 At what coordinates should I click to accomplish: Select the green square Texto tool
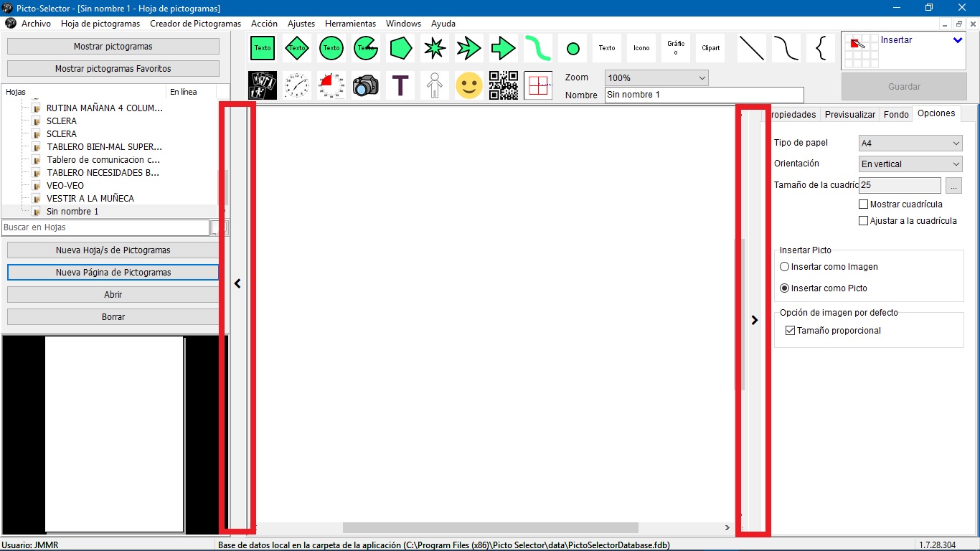[262, 48]
